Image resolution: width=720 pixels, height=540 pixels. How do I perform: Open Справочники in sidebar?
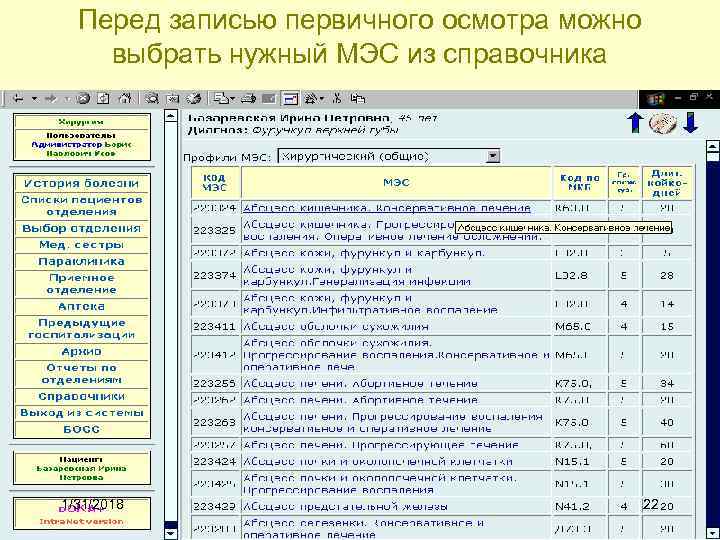(x=81, y=396)
